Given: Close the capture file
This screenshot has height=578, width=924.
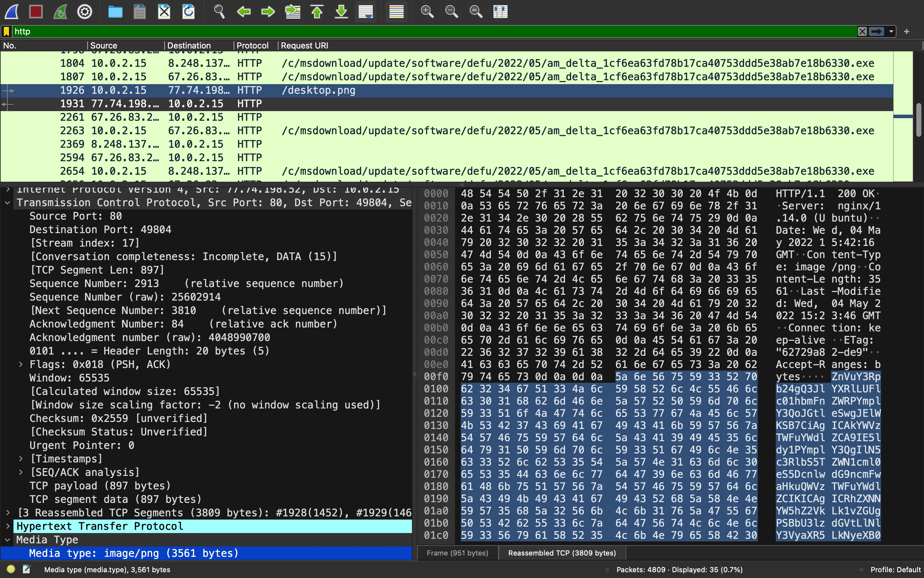Looking at the screenshot, I should coord(164,12).
